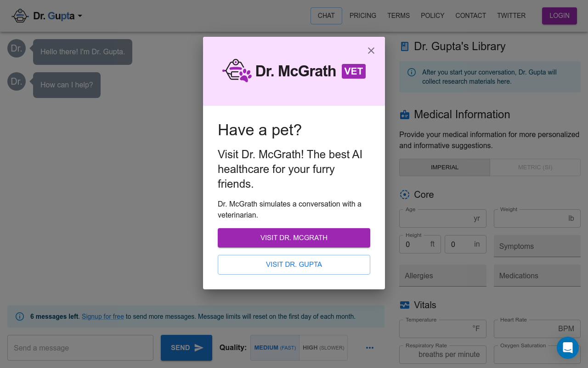Click the Medical Information briefcase icon
Screen dimensions: 588x368
click(404, 114)
